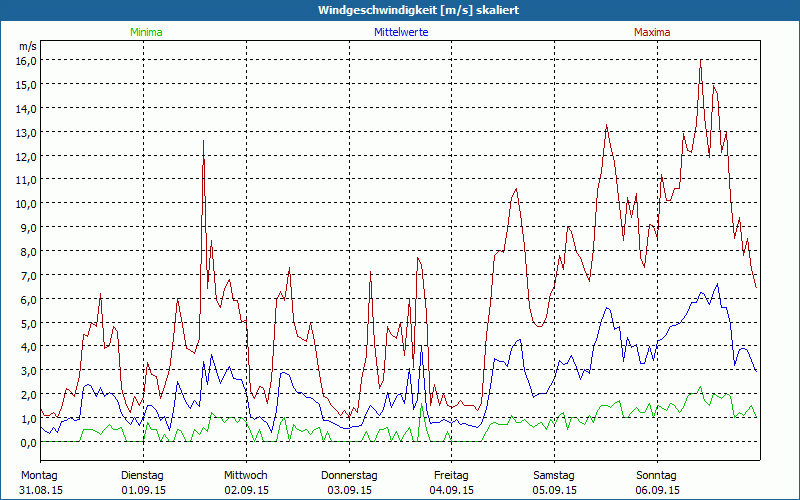
Task: Select the green Minima legend label
Action: click(146, 32)
